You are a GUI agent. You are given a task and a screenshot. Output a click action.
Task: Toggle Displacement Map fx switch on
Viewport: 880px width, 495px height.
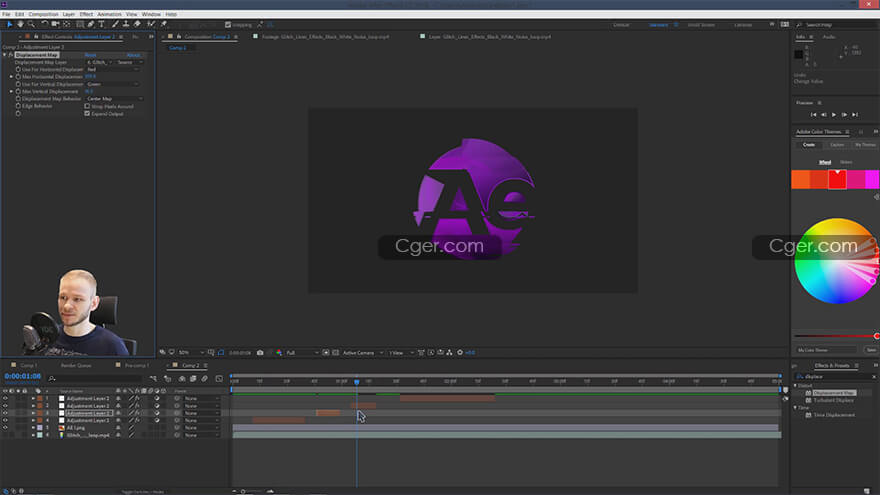(x=11, y=55)
